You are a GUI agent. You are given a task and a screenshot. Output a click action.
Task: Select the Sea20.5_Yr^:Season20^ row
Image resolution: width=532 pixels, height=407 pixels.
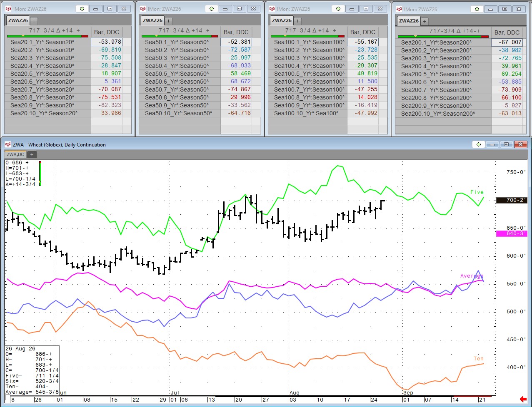(48, 74)
